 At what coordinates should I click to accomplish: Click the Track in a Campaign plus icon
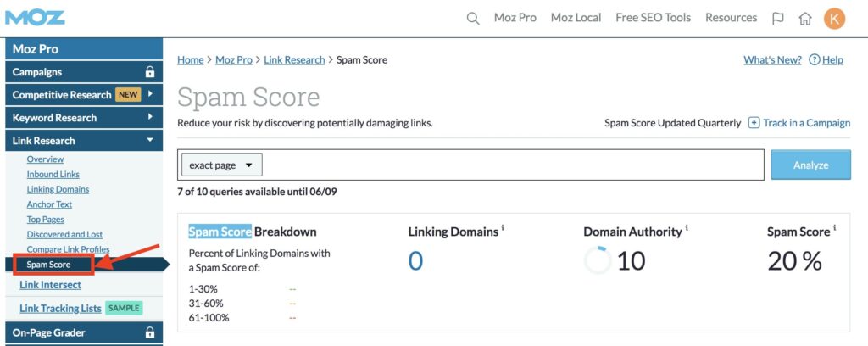[754, 123]
